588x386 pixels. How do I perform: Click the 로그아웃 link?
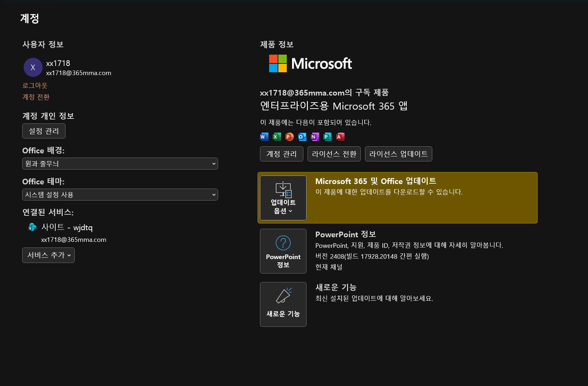pyautogui.click(x=35, y=85)
